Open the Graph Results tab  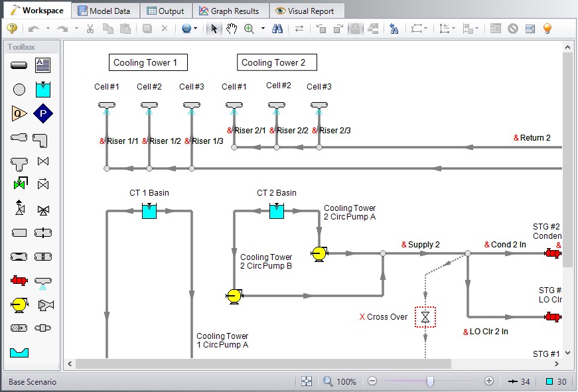(230, 11)
